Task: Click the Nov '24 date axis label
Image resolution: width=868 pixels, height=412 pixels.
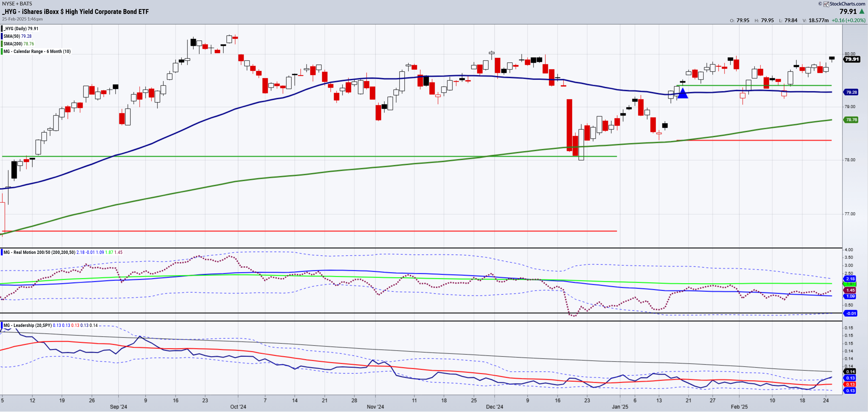Action: 375,407
